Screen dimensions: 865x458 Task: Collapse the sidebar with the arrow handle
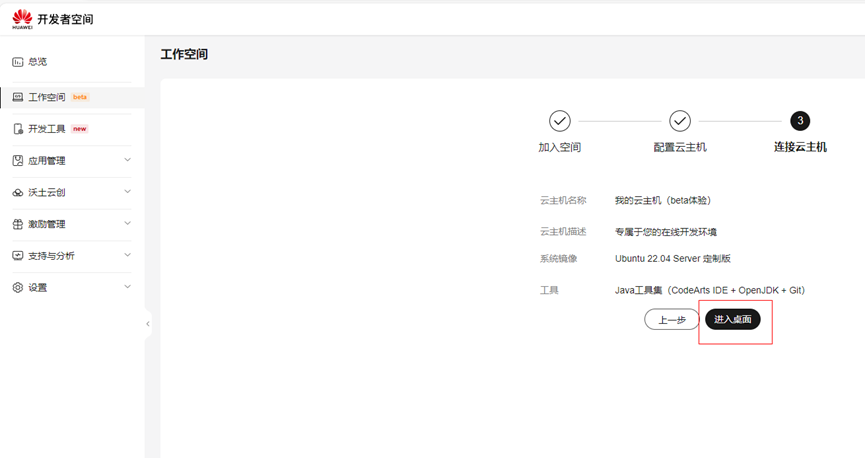point(148,324)
